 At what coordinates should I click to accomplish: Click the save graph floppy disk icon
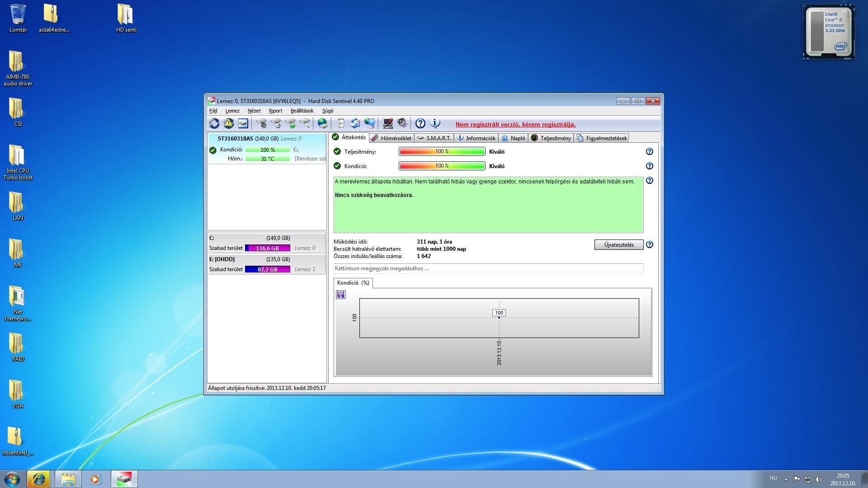341,295
